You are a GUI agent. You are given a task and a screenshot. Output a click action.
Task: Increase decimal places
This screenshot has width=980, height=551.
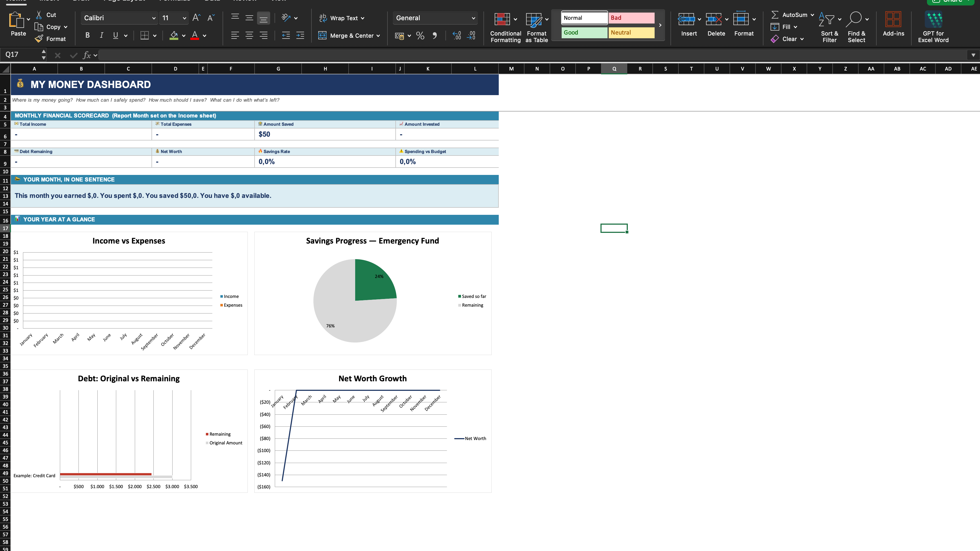(x=457, y=36)
